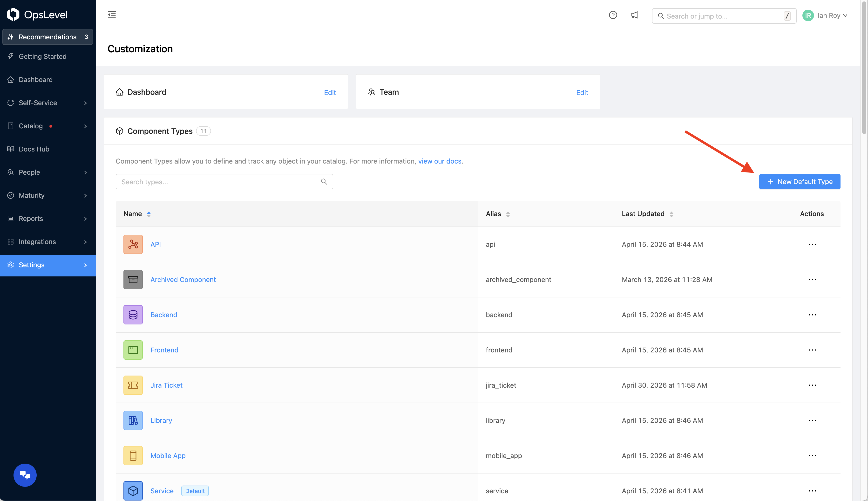Screen dimensions: 868x501
Task: Click the Service type icon
Action: click(133, 491)
